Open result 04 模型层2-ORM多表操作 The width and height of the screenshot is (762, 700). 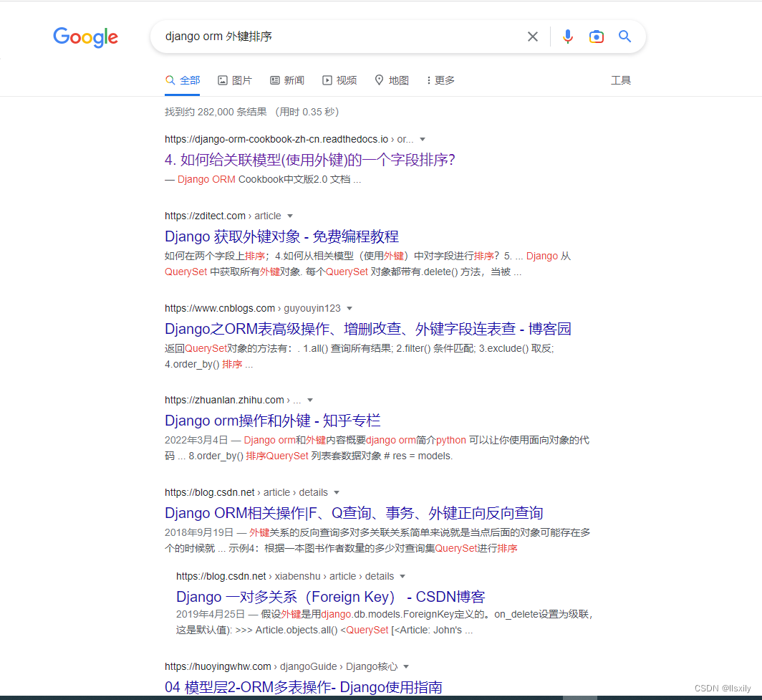pyautogui.click(x=304, y=687)
